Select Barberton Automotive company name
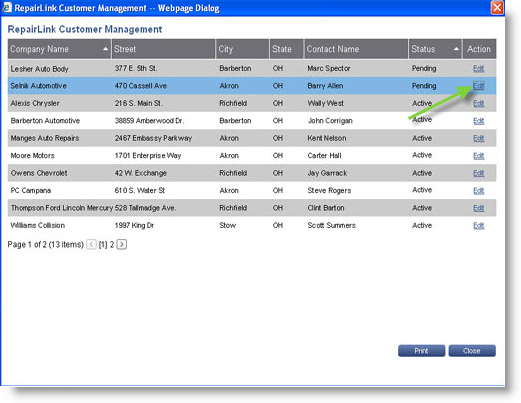Screen dimensions: 521x403 [x=45, y=121]
